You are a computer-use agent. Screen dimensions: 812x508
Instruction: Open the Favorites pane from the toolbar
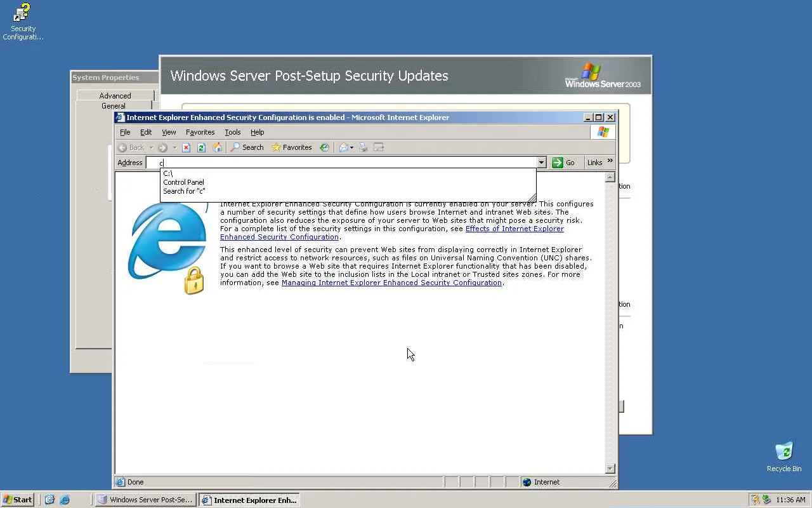click(292, 147)
